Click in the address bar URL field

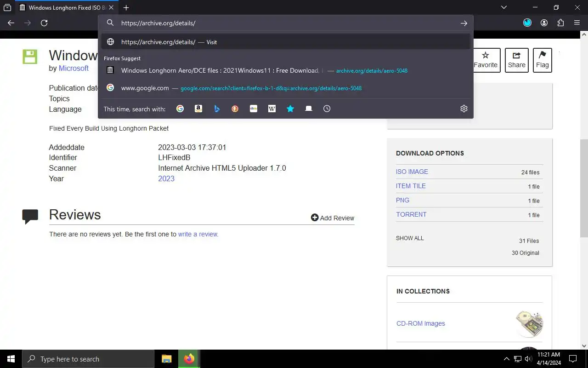pos(285,23)
